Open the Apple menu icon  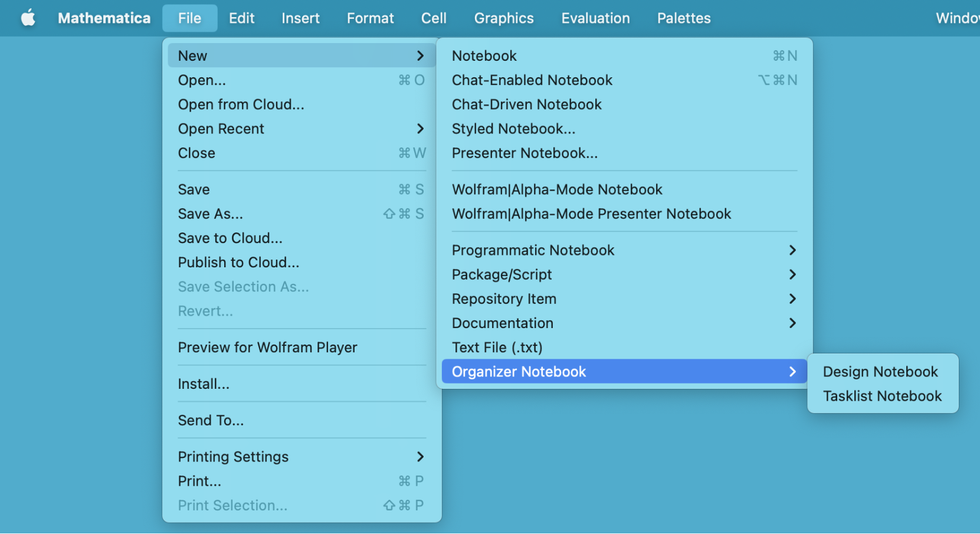28,18
